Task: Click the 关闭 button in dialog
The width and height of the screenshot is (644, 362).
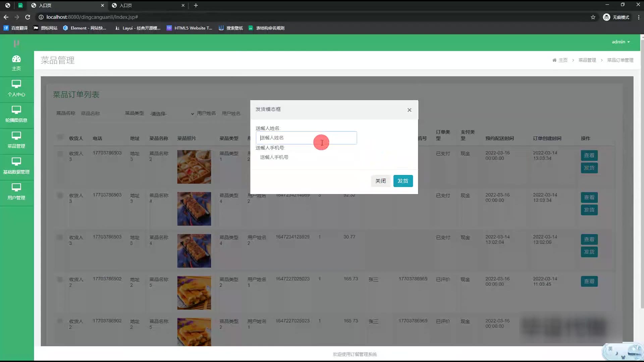Action: pos(380,181)
